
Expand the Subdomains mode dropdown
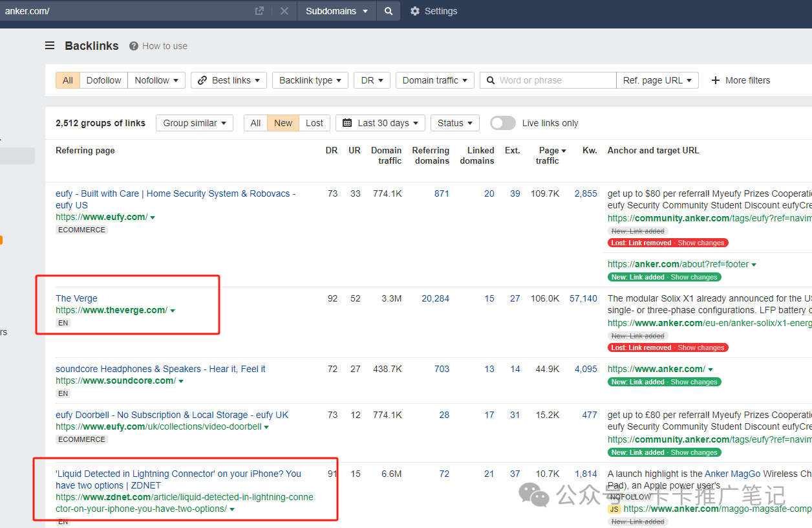337,11
